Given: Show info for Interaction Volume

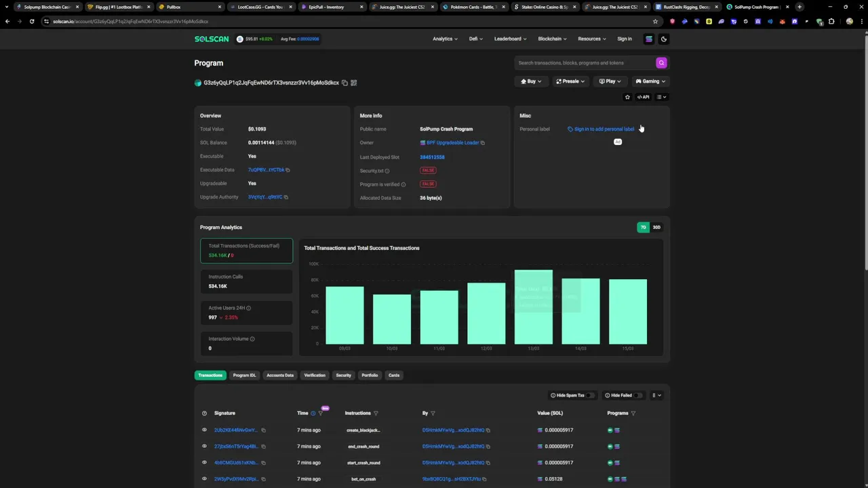Looking at the screenshot, I should pos(252,339).
